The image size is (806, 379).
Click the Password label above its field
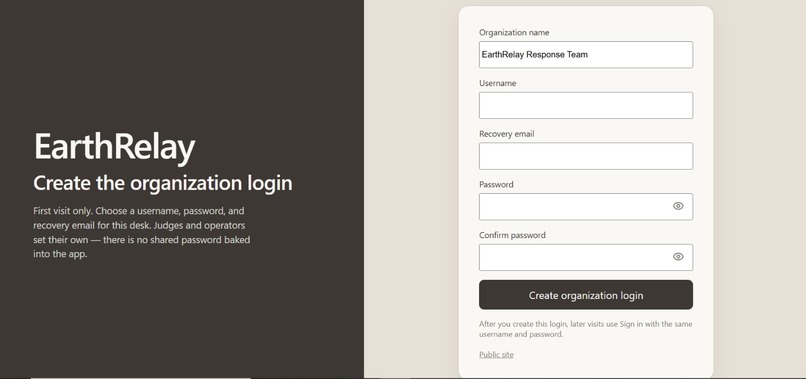click(496, 184)
